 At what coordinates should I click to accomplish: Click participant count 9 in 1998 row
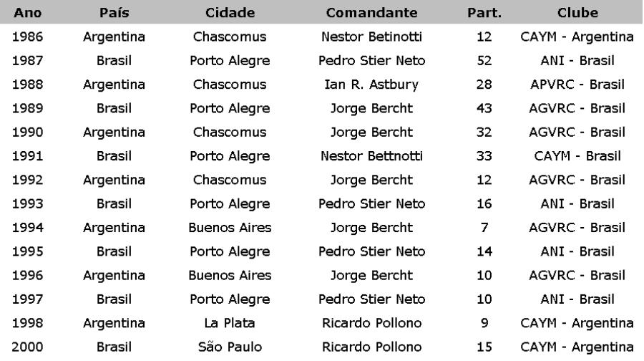pos(484,323)
